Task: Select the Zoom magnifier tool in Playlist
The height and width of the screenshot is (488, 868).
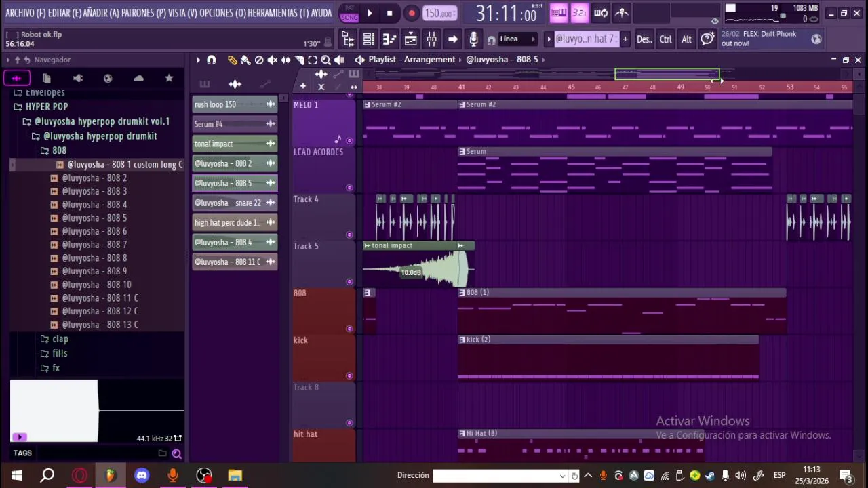Action: click(325, 60)
